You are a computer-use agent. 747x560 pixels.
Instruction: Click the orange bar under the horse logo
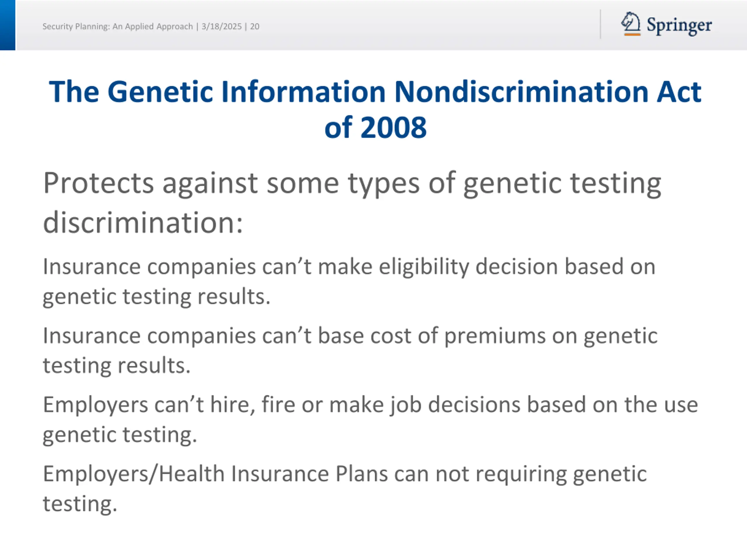632,34
